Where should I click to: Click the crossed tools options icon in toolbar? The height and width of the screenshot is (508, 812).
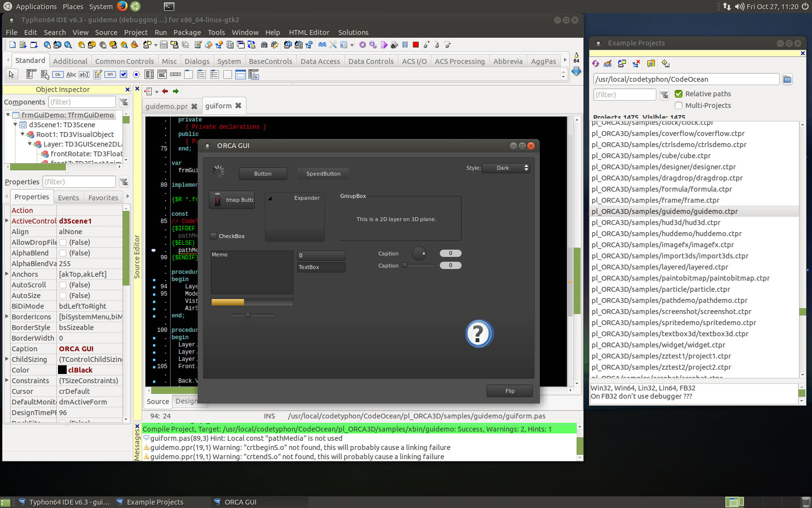coord(333,45)
